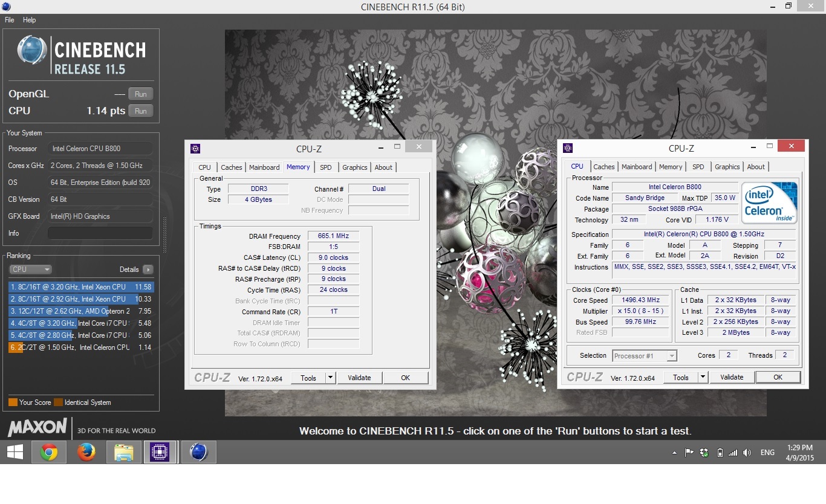Open Tools dropdown arrow in Memory CPU-Z window

click(x=330, y=378)
